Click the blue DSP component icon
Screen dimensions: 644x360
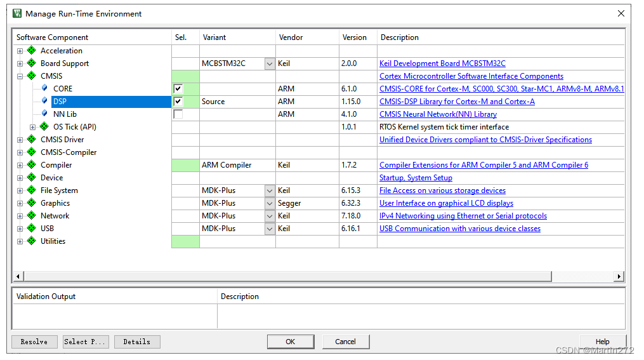tap(44, 101)
